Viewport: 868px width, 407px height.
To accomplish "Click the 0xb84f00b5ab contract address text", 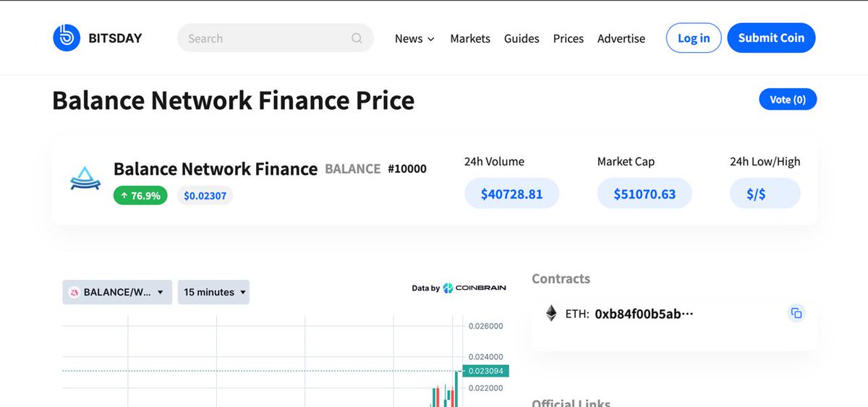I will click(x=644, y=314).
